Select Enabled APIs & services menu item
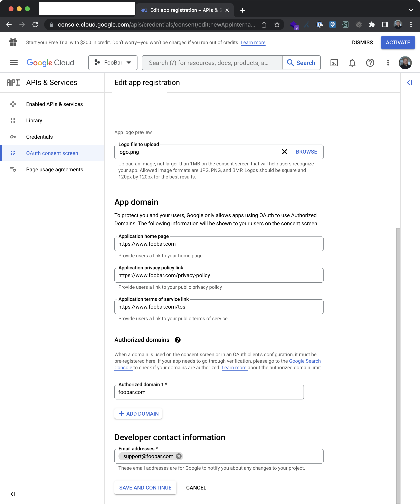This screenshot has width=420, height=504. click(54, 104)
